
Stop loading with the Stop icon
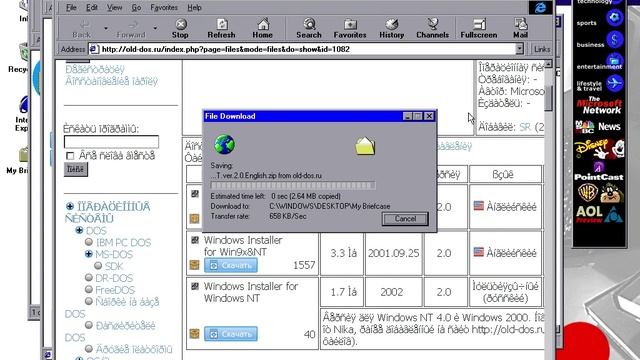coord(180,29)
